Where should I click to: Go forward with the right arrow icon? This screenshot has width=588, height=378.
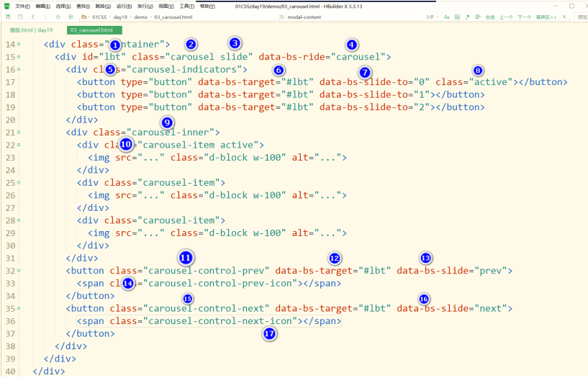[45, 17]
